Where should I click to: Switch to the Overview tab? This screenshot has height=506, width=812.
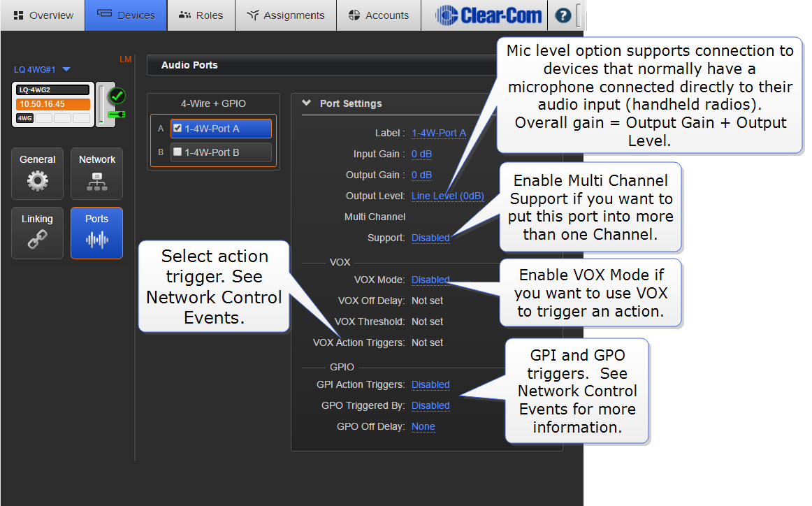pyautogui.click(x=43, y=15)
